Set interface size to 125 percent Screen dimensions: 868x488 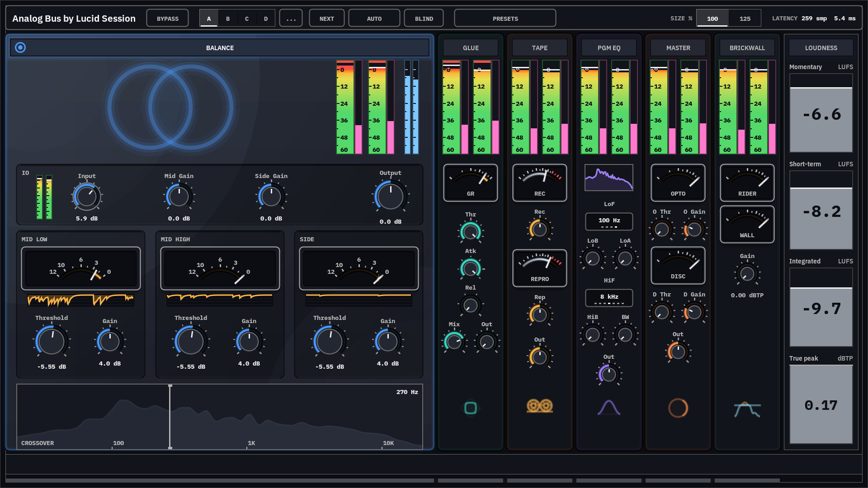[745, 19]
